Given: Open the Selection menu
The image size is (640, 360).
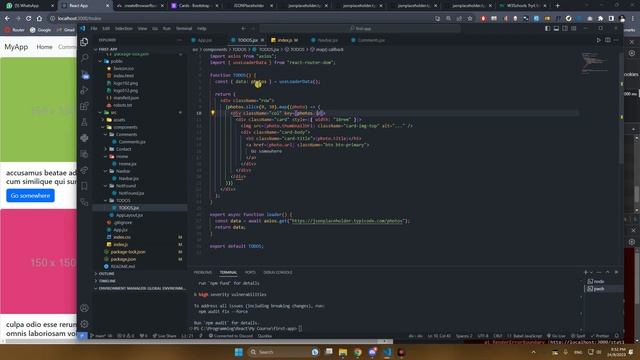Looking at the screenshot, I should [123, 29].
